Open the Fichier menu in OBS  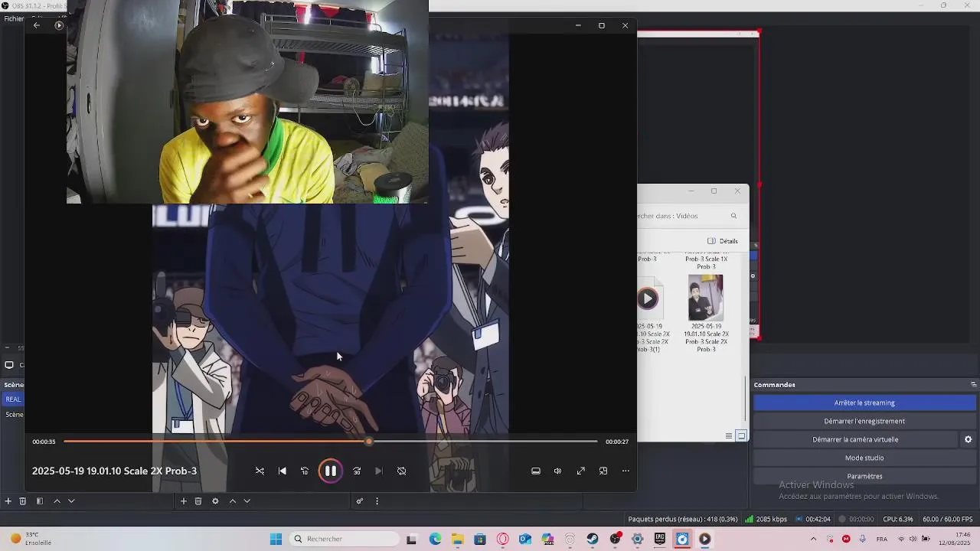[x=13, y=18]
